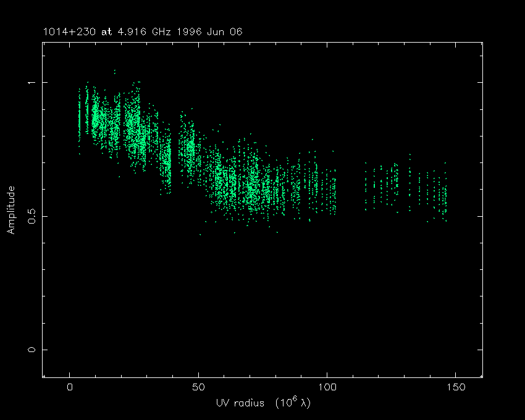Viewport: 525px width, 420px height.
Task: Click y-axis tick label "0"
Action: [31, 350]
